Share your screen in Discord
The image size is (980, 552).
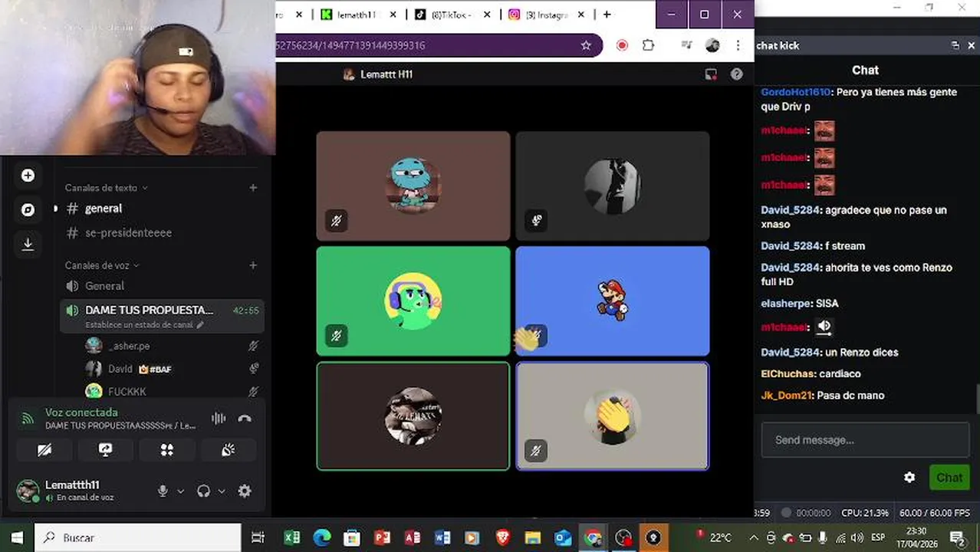(106, 450)
